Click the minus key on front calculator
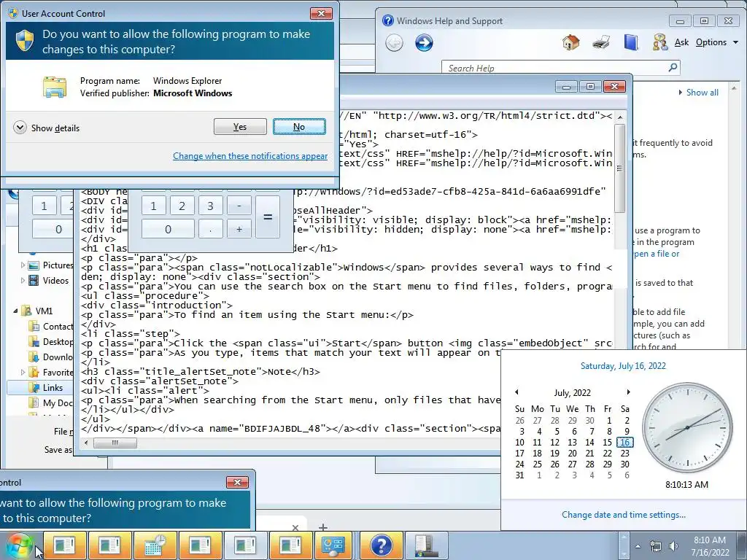747x560 pixels. click(239, 206)
